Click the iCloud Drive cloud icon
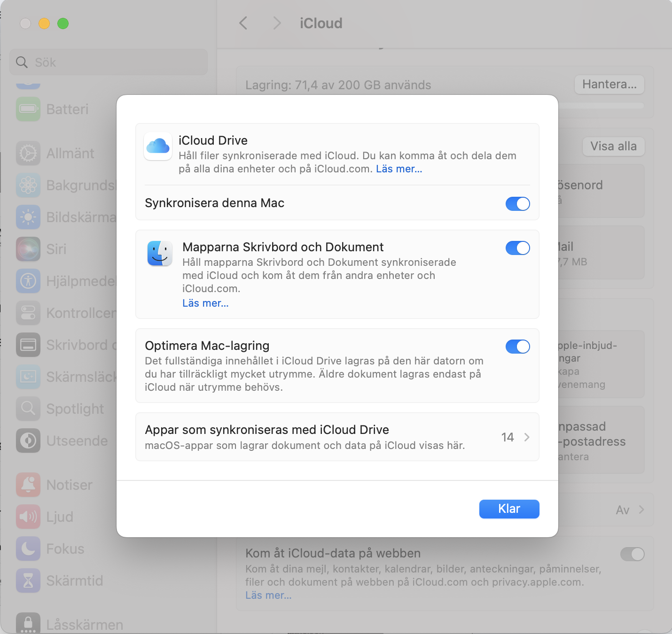 click(x=158, y=147)
